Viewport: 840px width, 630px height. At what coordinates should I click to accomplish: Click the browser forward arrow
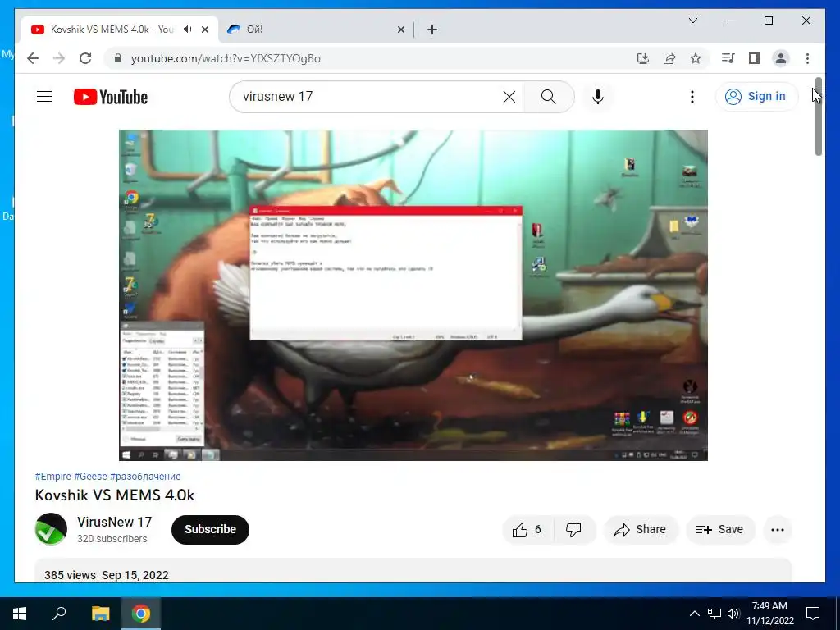tap(59, 58)
